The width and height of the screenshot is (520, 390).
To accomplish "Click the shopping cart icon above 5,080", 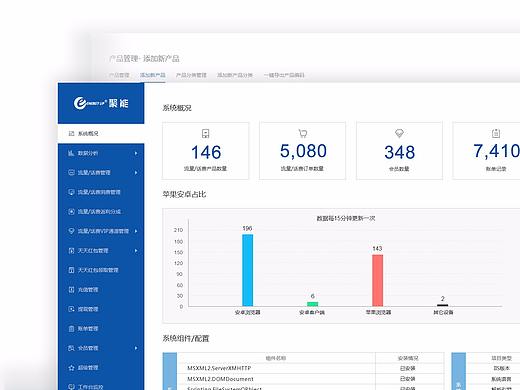I will (x=303, y=133).
